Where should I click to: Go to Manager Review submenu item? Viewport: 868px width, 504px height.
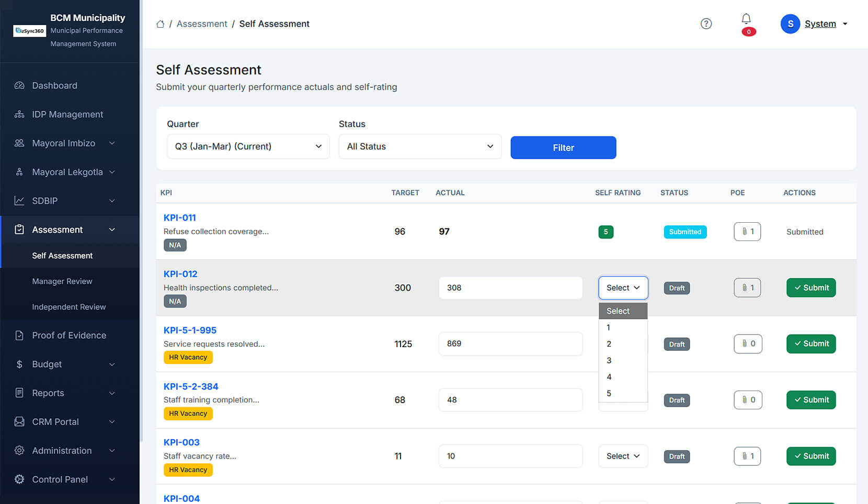tap(62, 281)
